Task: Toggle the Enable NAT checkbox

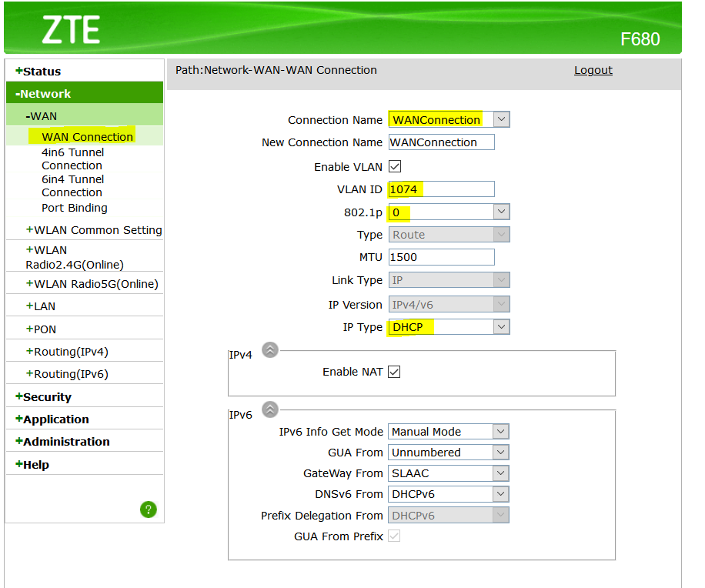Action: [x=394, y=372]
